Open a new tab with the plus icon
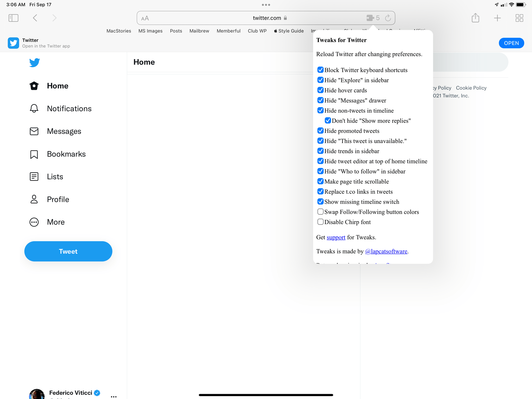Viewport: 532px width, 399px height. coord(497,18)
